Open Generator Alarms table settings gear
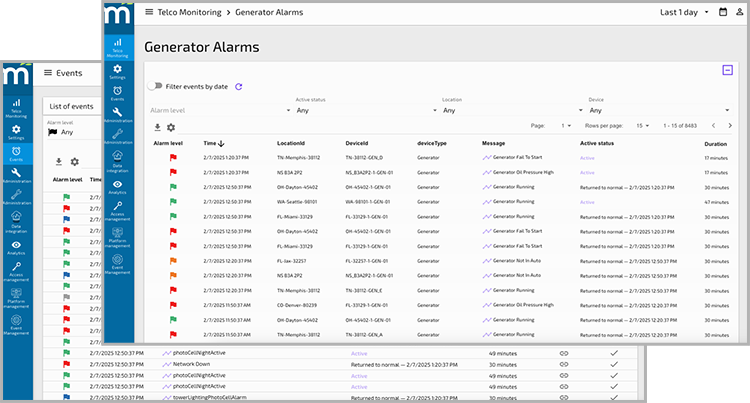Image resolution: width=750 pixels, height=403 pixels. click(x=171, y=127)
